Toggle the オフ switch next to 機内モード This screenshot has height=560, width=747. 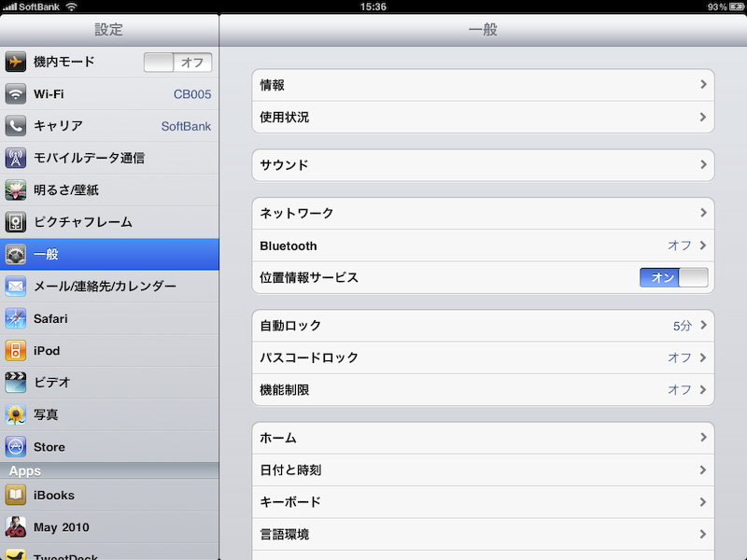(178, 62)
